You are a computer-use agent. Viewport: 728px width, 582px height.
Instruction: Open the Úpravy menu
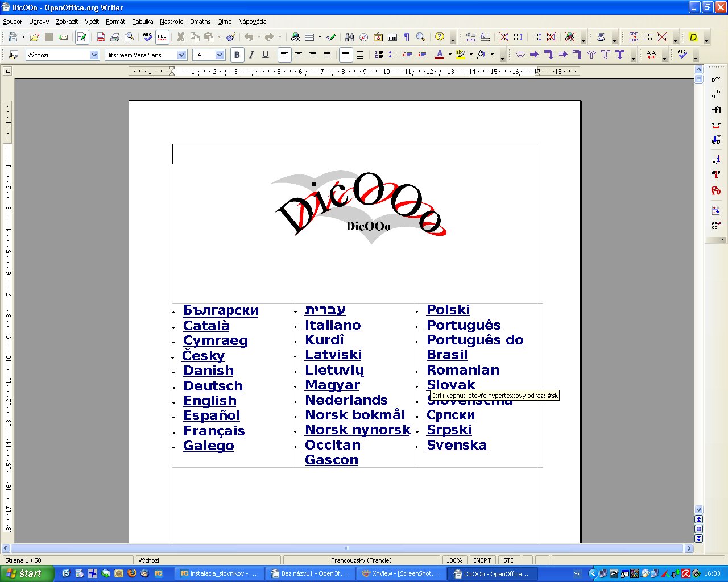pyautogui.click(x=39, y=22)
